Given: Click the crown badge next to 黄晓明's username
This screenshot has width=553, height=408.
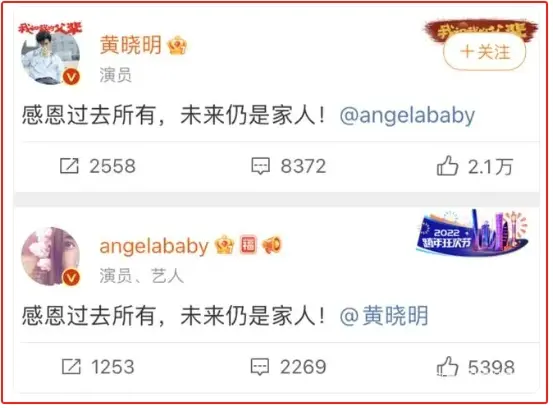Looking at the screenshot, I should [177, 46].
